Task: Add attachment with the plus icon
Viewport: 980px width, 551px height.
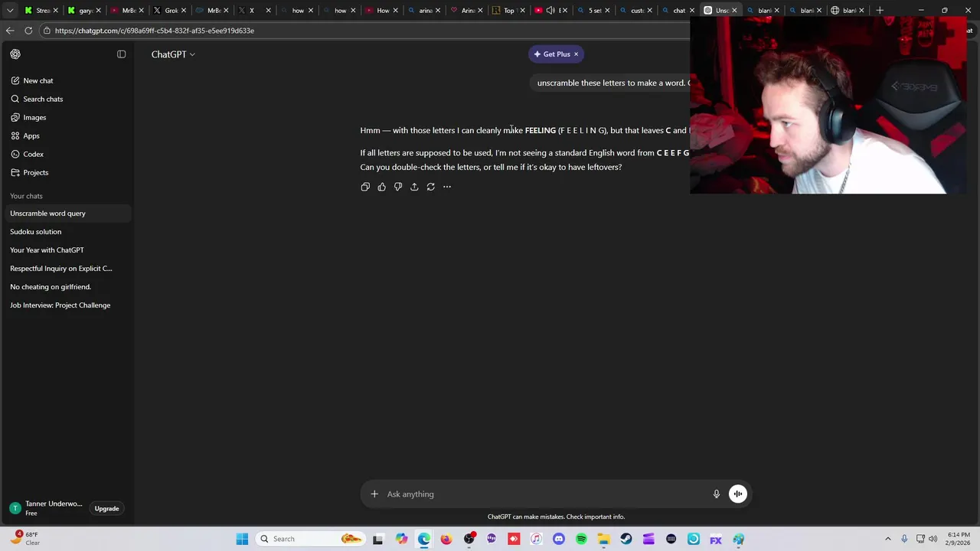Action: 374,494
